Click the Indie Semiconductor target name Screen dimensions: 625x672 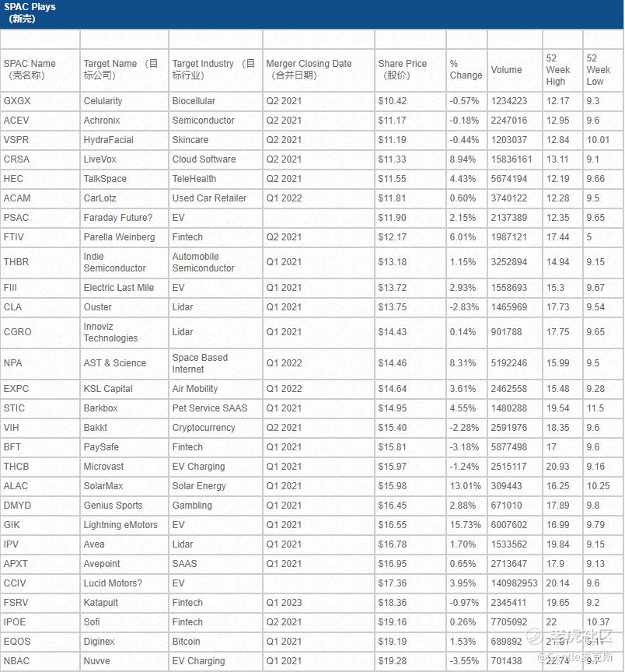(x=115, y=262)
